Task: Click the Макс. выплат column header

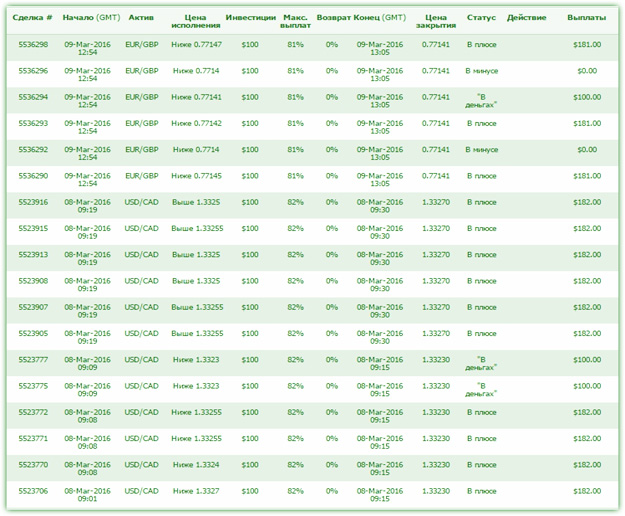Action: tap(295, 22)
